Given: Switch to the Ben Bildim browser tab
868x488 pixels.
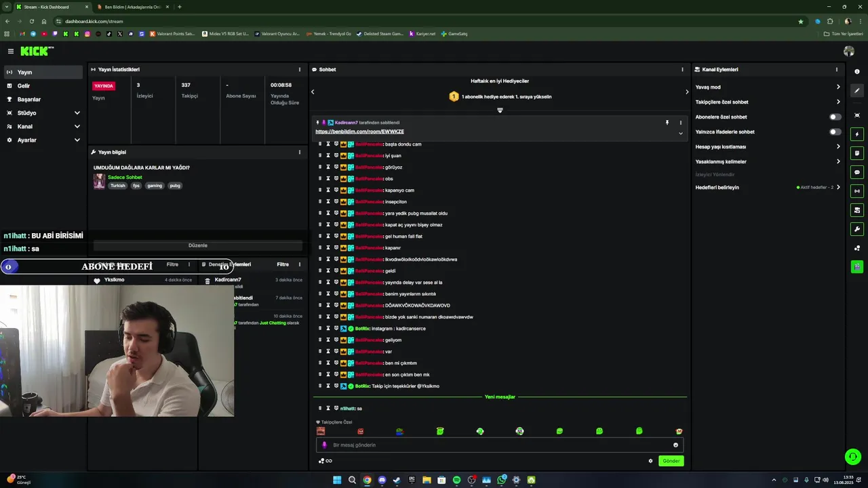Looking at the screenshot, I should pos(133,7).
